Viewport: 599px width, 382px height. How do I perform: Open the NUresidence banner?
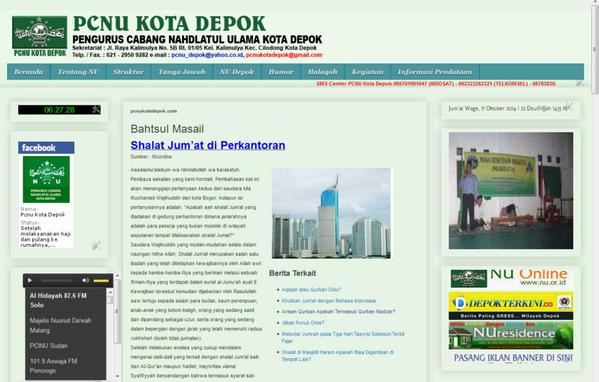[511, 335]
